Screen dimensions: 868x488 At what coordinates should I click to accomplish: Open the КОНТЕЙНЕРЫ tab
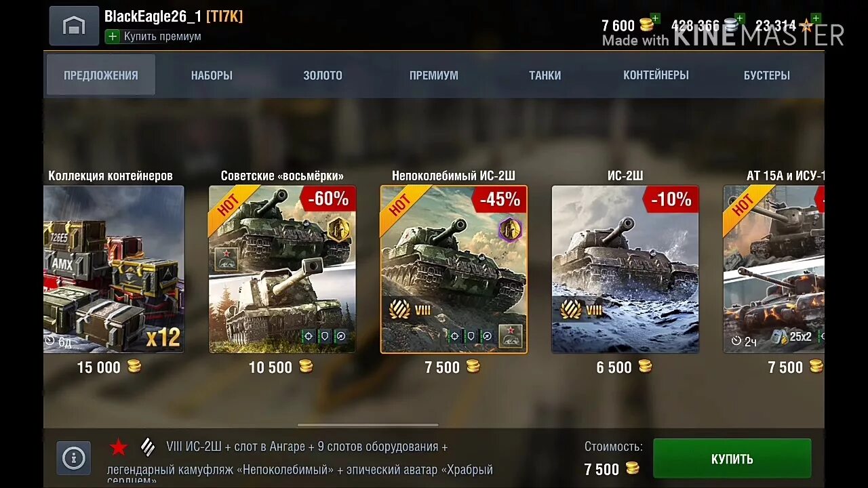click(656, 75)
